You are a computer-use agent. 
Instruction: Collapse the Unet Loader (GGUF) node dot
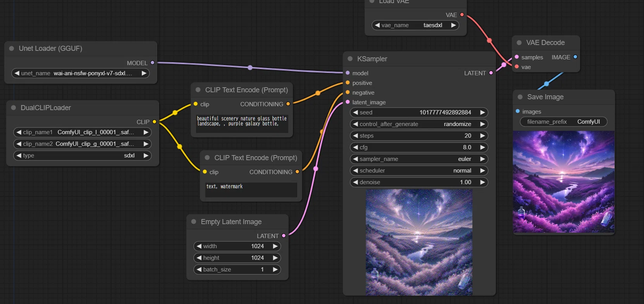[x=12, y=48]
